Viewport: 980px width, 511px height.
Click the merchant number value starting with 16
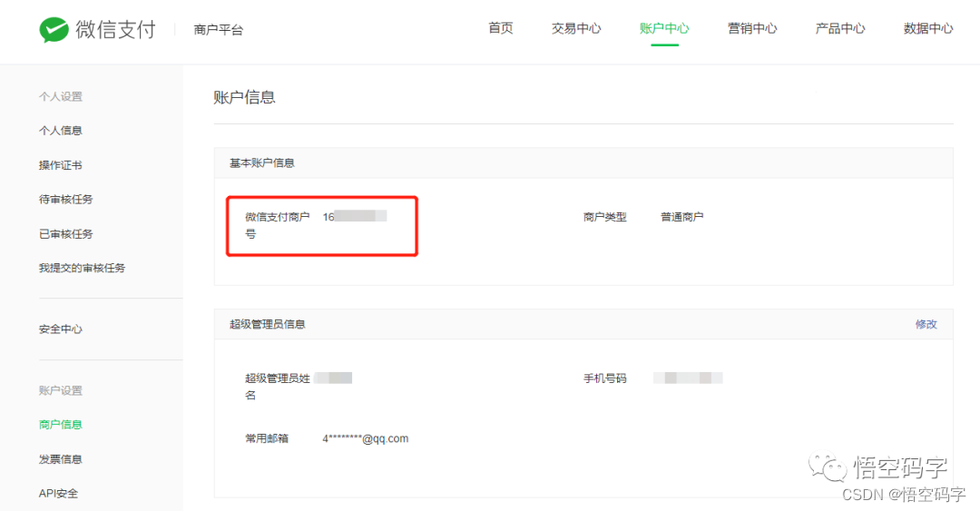(x=355, y=216)
